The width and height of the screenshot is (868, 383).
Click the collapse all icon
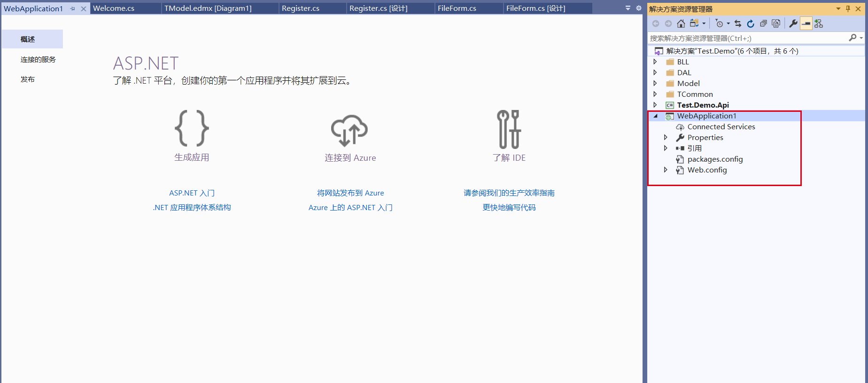[763, 23]
